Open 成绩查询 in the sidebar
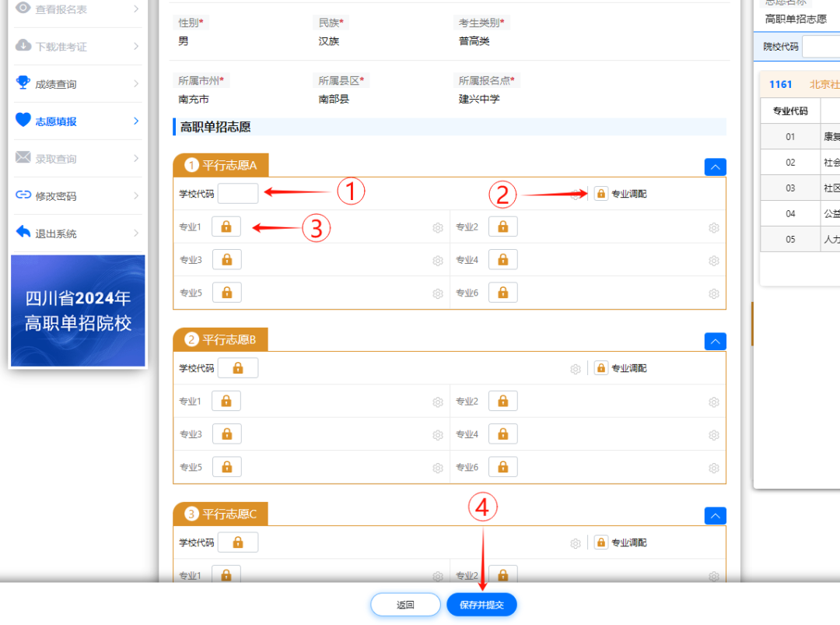This screenshot has height=625, width=840. 76,84
